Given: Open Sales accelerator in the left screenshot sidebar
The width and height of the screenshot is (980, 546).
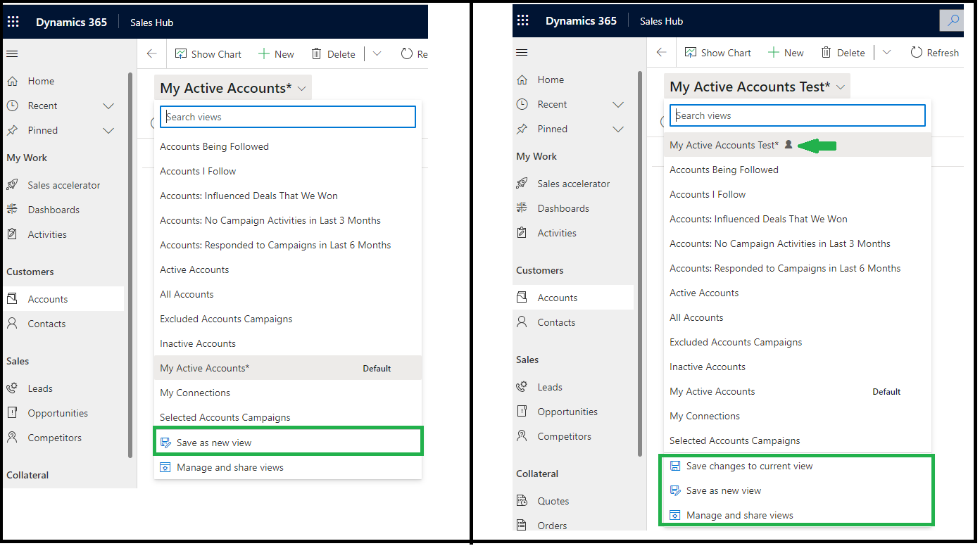Looking at the screenshot, I should [x=63, y=185].
